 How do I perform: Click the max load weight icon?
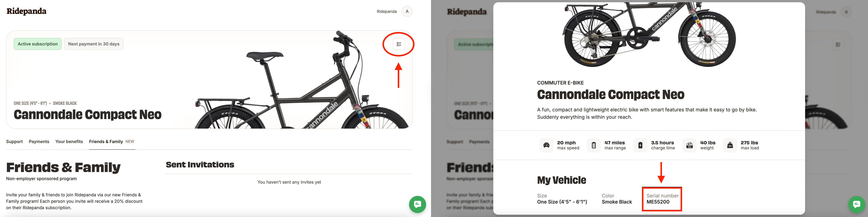point(730,145)
